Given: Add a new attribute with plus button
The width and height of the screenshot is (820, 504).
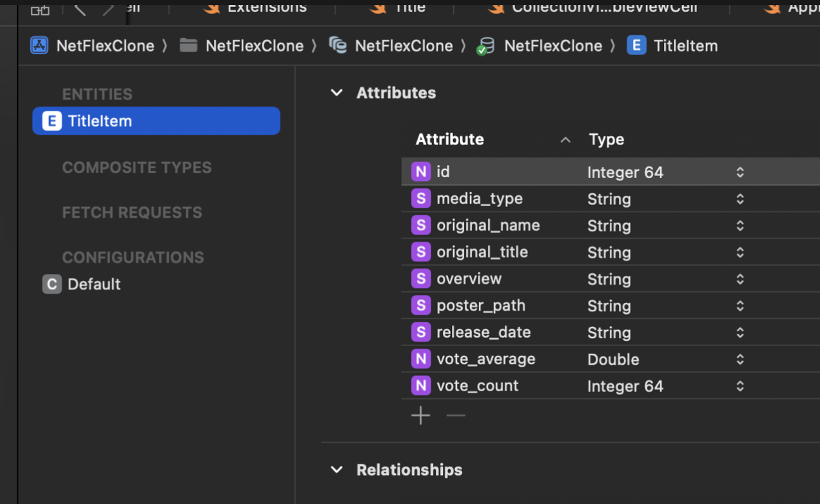Looking at the screenshot, I should (x=421, y=416).
